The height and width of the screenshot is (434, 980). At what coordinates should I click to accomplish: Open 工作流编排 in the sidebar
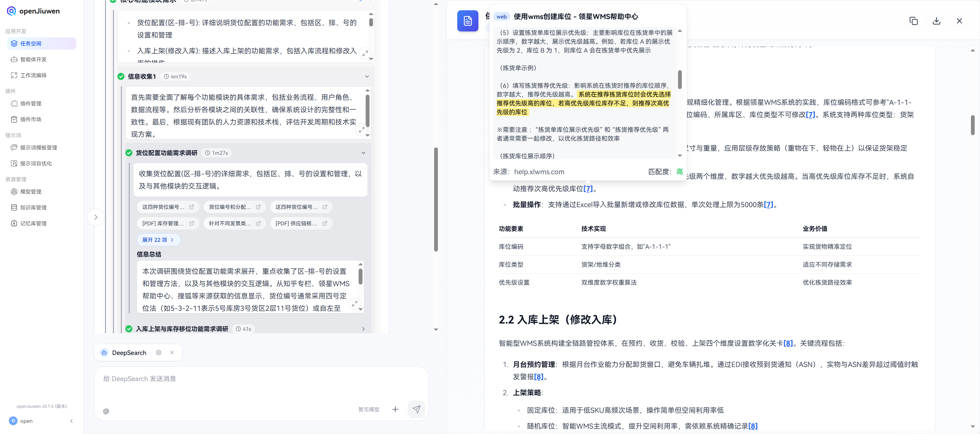pyautogui.click(x=41, y=76)
